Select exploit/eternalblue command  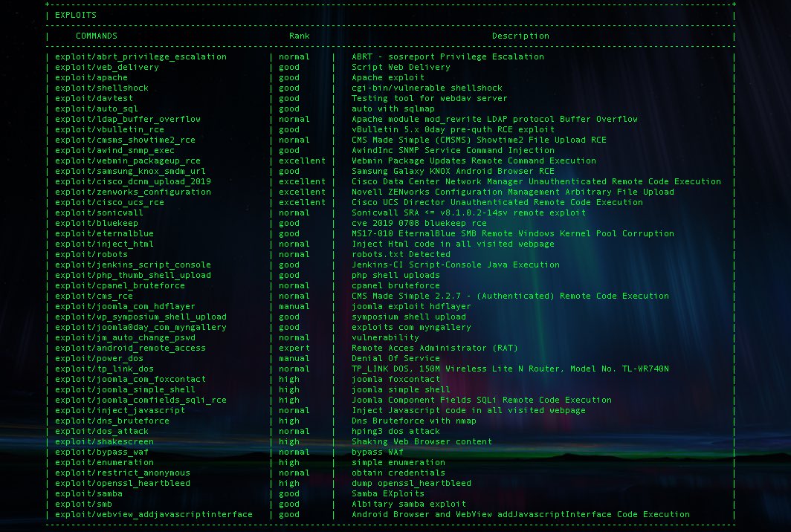(x=104, y=233)
